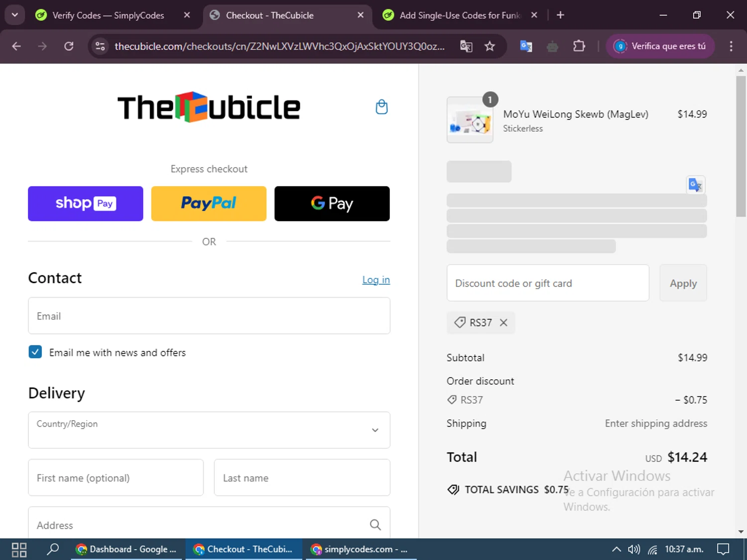Open Windows Task View icon

click(19, 550)
